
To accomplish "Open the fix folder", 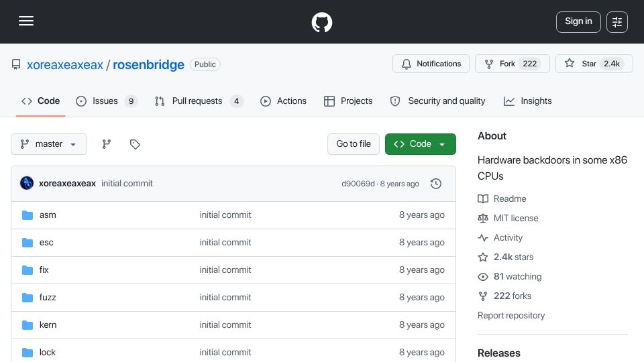I will tap(44, 270).
